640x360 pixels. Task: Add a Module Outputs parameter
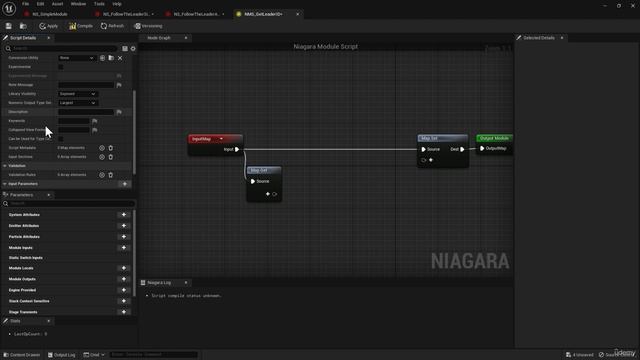click(x=124, y=279)
